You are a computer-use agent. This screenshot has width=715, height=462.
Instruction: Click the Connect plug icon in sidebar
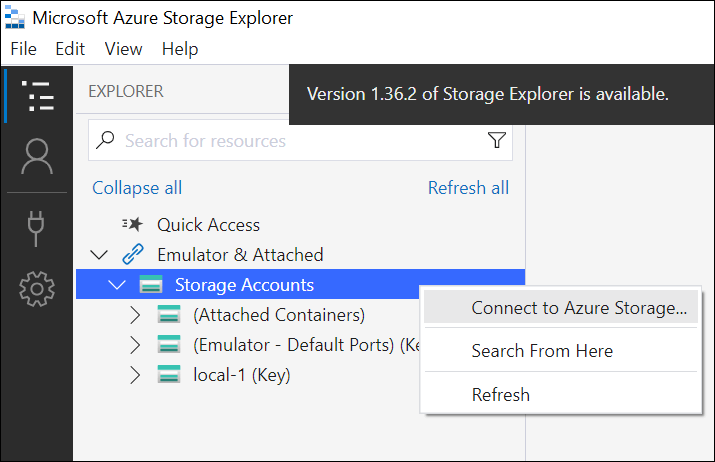(37, 227)
